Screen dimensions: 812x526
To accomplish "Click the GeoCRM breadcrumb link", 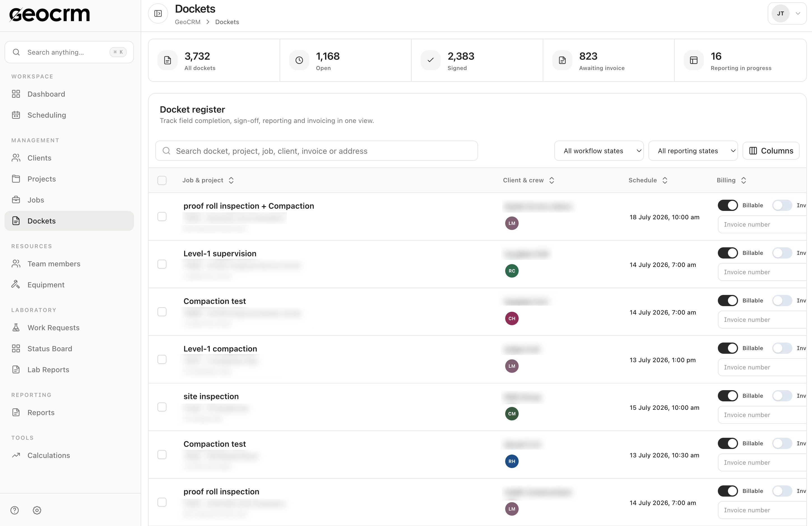I will [188, 22].
